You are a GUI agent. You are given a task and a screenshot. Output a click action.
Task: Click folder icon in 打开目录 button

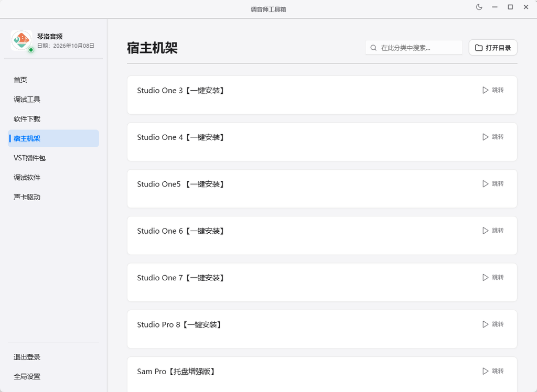pos(479,48)
